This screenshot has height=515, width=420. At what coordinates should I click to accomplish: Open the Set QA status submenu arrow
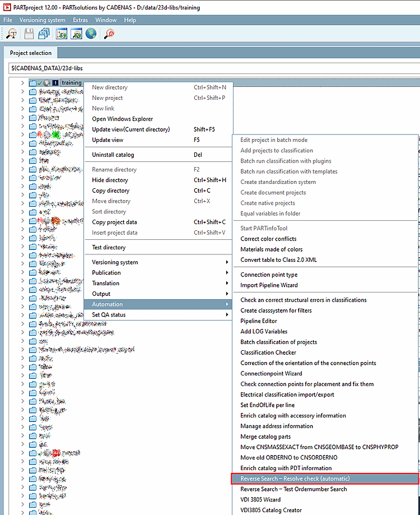[227, 314]
